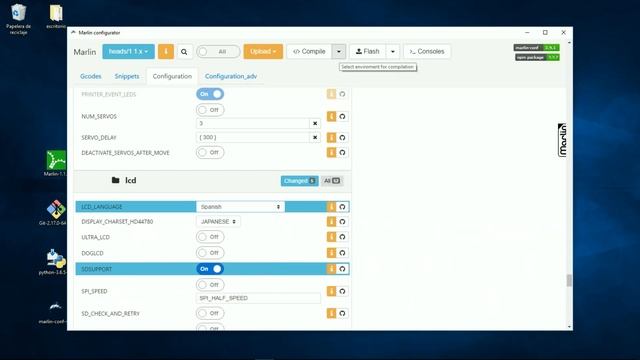Click the SERVO_DELAY value input field

253,138
